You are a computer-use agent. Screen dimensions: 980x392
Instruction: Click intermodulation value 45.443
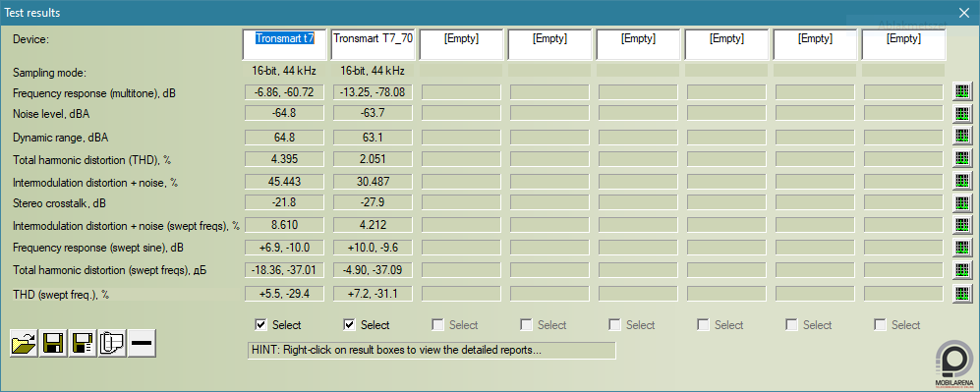pos(284,182)
